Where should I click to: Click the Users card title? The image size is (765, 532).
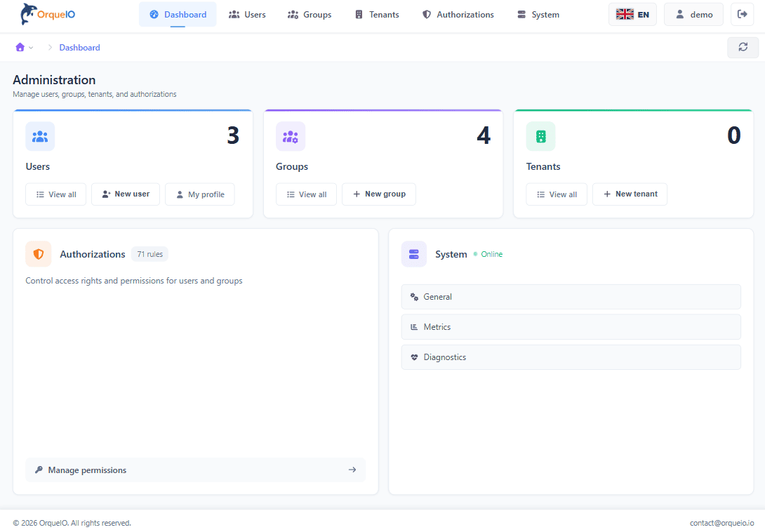coord(38,166)
